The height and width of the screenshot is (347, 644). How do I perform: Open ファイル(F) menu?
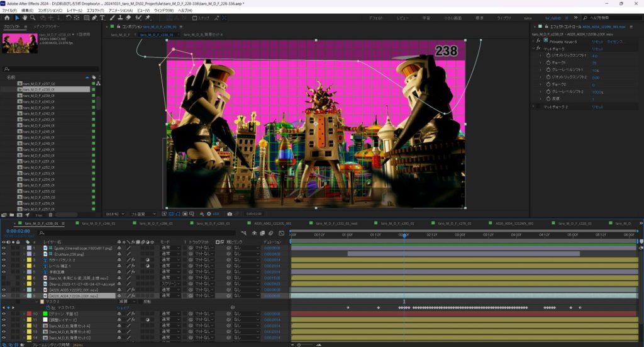pos(9,10)
